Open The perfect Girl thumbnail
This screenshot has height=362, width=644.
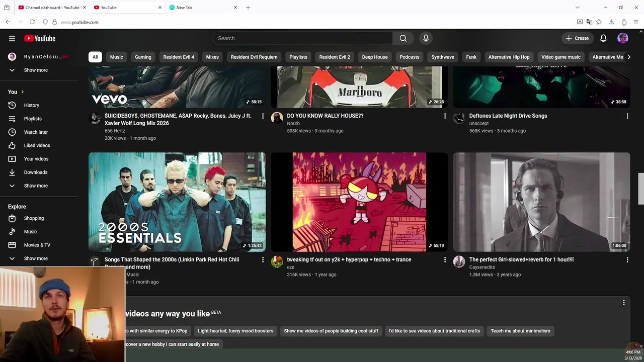(x=541, y=202)
